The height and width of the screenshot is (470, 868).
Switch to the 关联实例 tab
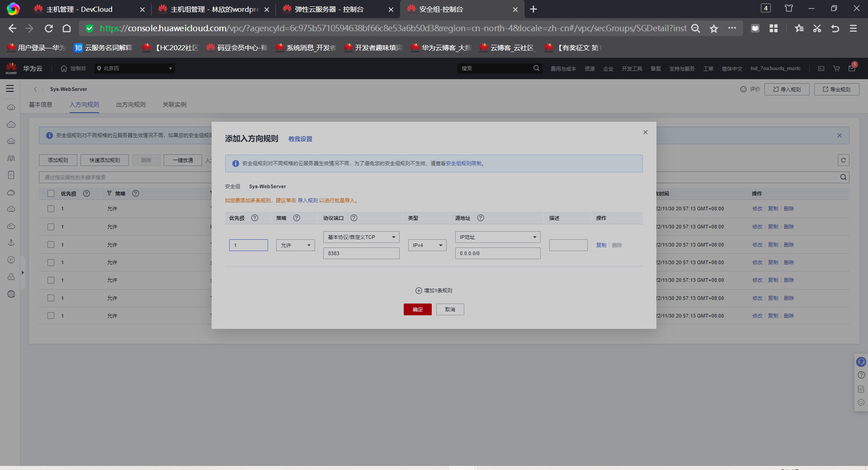point(175,104)
